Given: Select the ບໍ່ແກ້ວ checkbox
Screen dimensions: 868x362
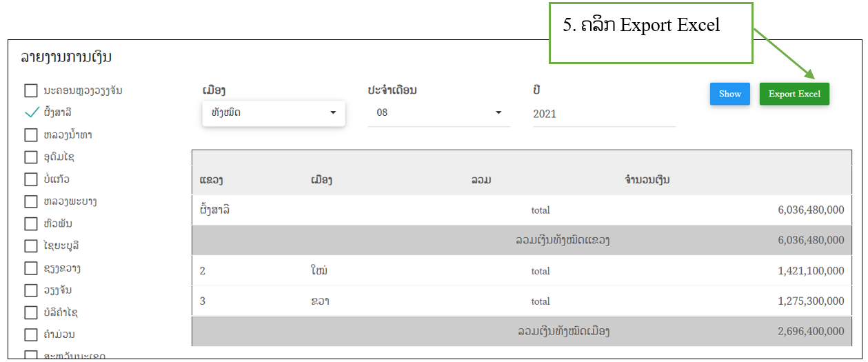Looking at the screenshot, I should click(31, 179).
